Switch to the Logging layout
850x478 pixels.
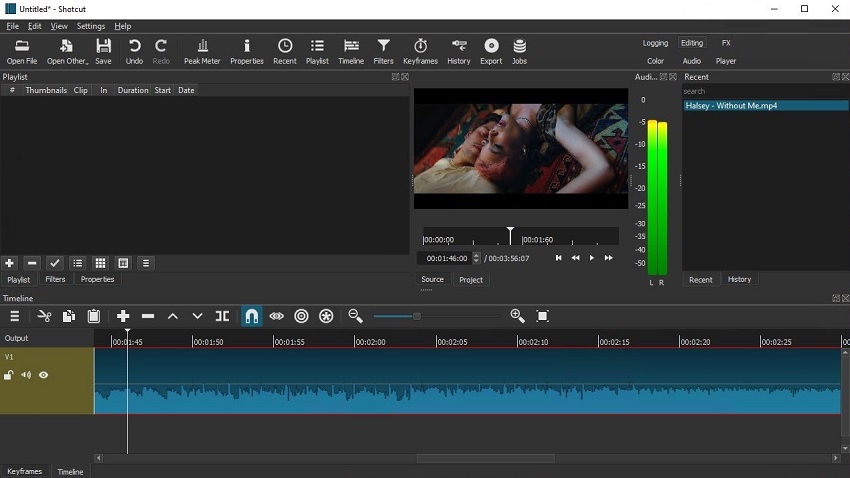coord(655,43)
